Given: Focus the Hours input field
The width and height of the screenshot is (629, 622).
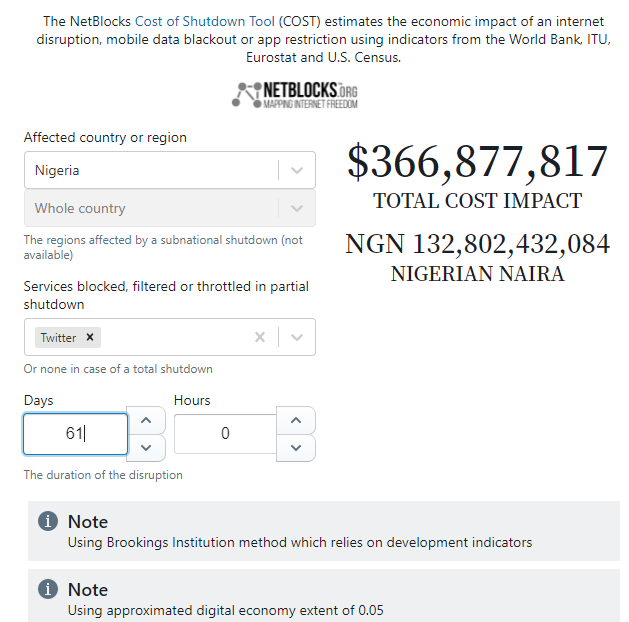Looking at the screenshot, I should [x=225, y=434].
